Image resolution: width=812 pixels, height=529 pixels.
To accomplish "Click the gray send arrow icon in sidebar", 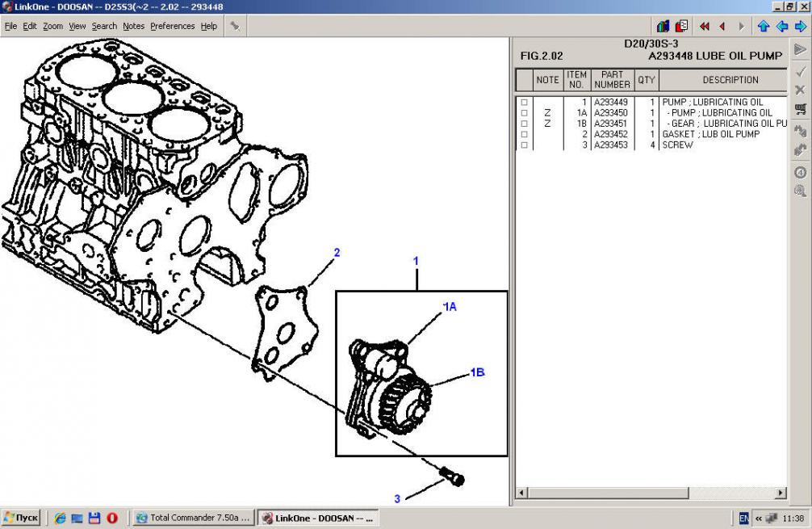I will coord(800,49).
